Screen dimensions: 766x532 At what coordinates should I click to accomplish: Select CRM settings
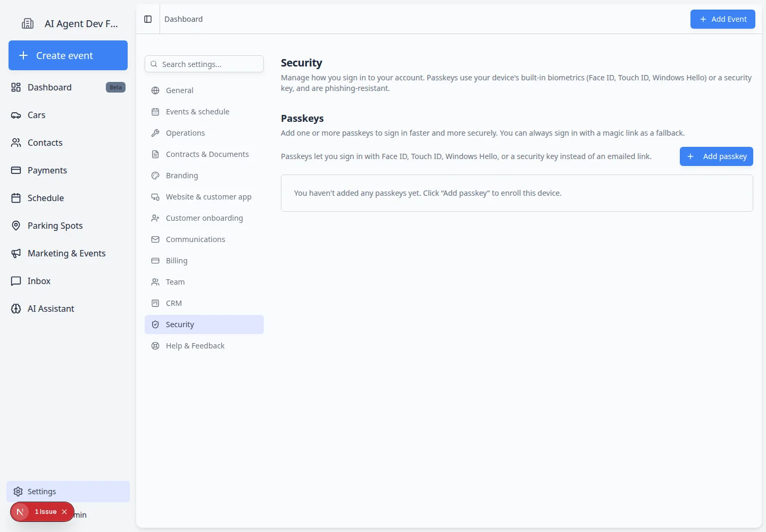tap(204, 303)
